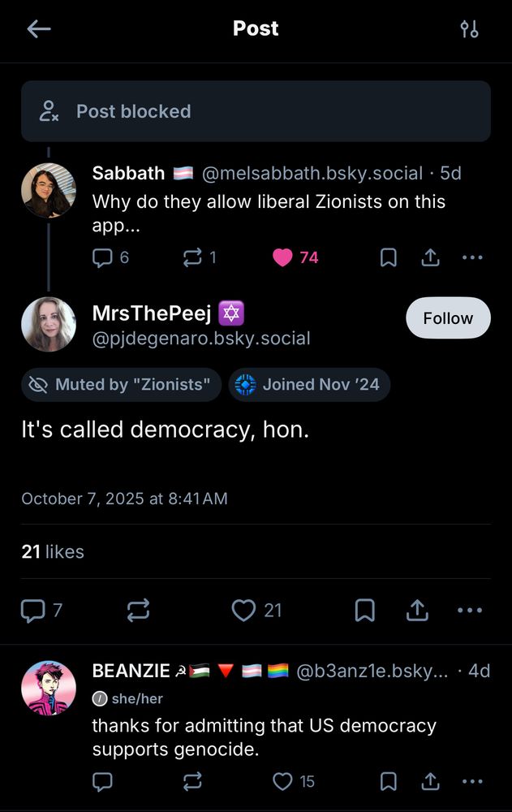The height and width of the screenshot is (812, 512).
Task: Share Sabbath's post
Action: point(430,257)
